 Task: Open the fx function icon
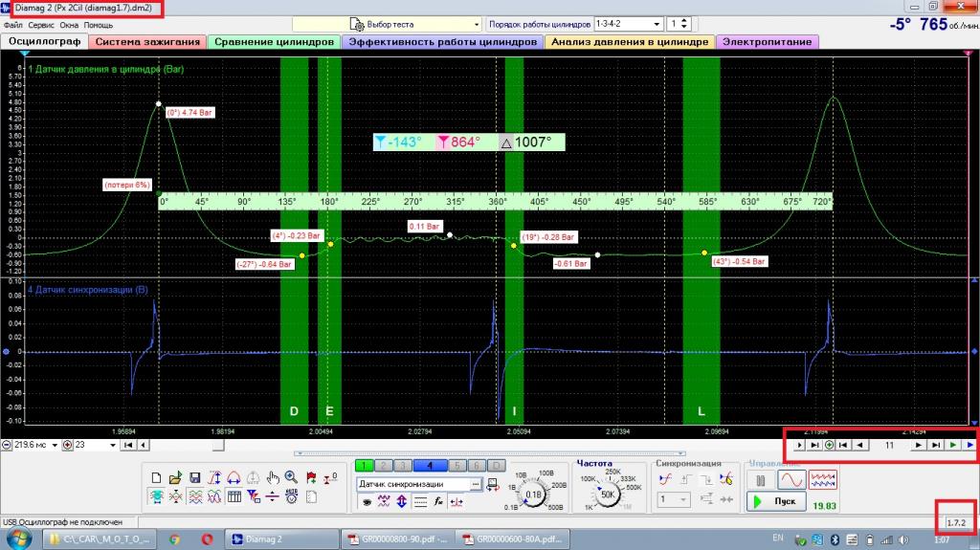coord(438,501)
